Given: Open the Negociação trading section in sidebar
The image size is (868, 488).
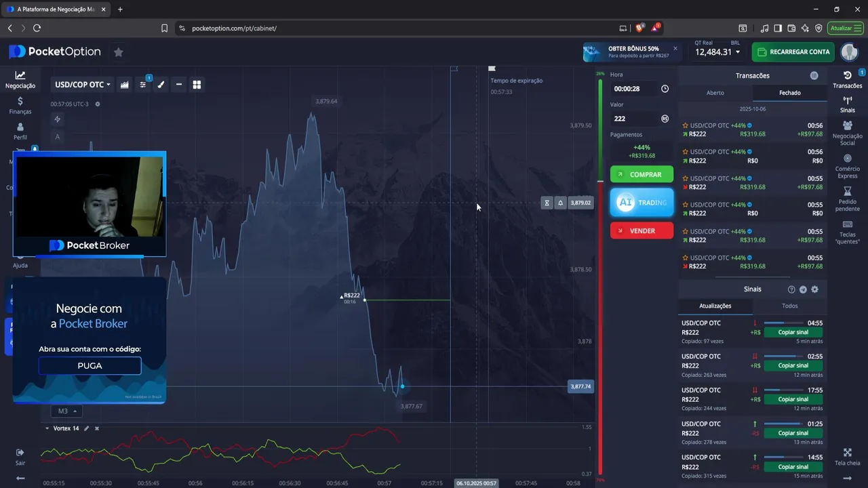Looking at the screenshot, I should 20,80.
